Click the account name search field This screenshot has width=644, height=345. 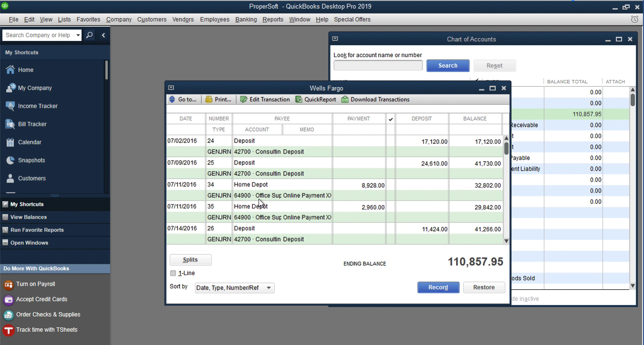click(378, 65)
